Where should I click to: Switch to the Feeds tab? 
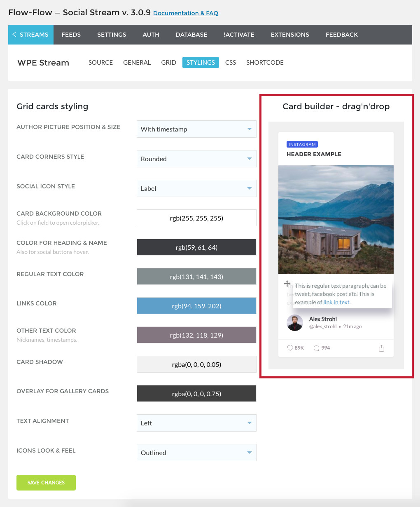(71, 35)
